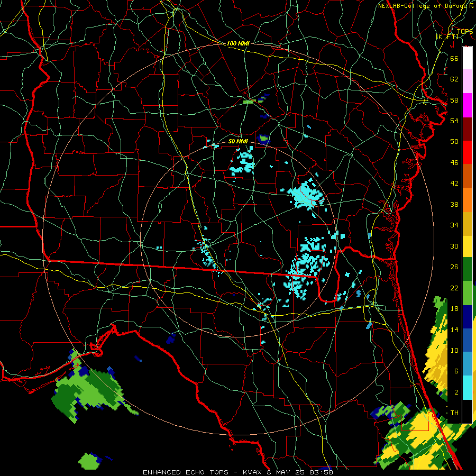Click the 38 legend value

454,205
